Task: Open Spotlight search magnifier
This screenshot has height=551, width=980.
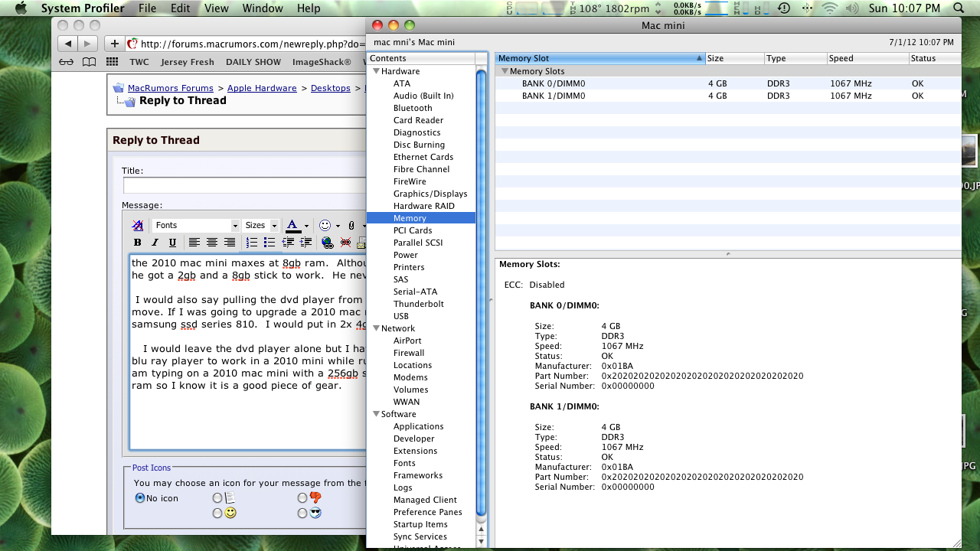Action: [959, 8]
